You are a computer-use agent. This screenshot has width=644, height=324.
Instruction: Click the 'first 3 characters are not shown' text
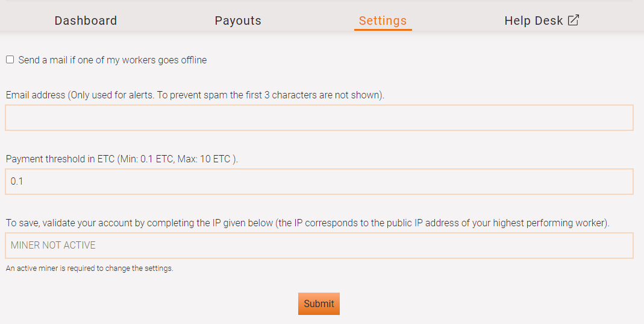(x=310, y=95)
